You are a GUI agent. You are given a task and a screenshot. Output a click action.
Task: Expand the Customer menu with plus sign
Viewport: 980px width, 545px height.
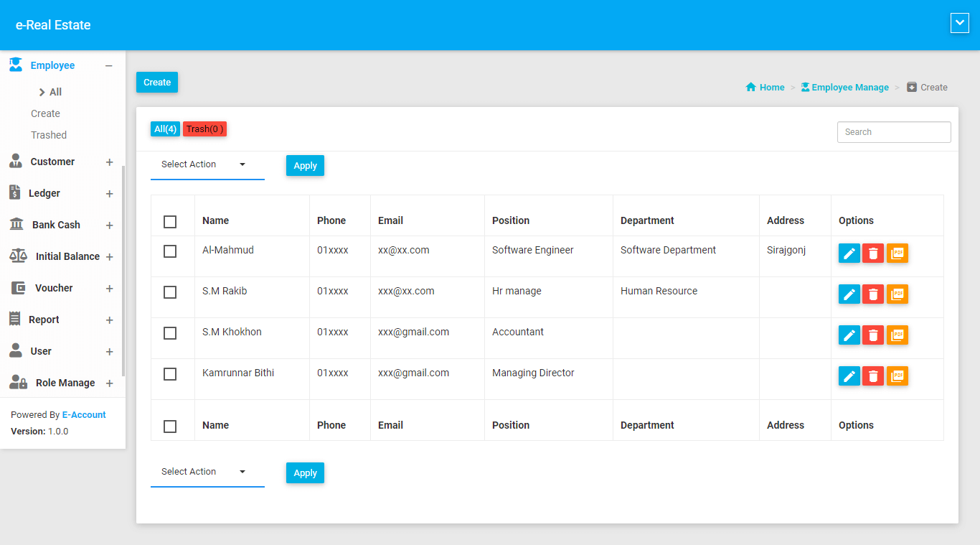pos(109,162)
